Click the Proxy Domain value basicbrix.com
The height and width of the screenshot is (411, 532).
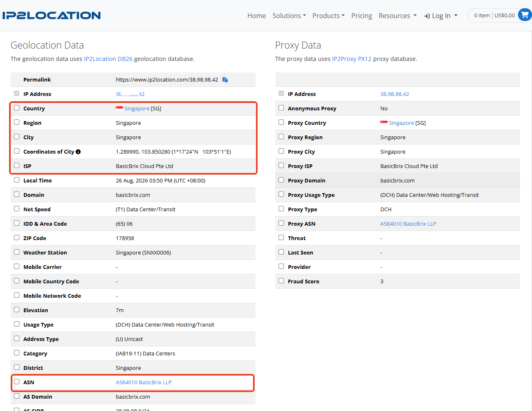[397, 180]
